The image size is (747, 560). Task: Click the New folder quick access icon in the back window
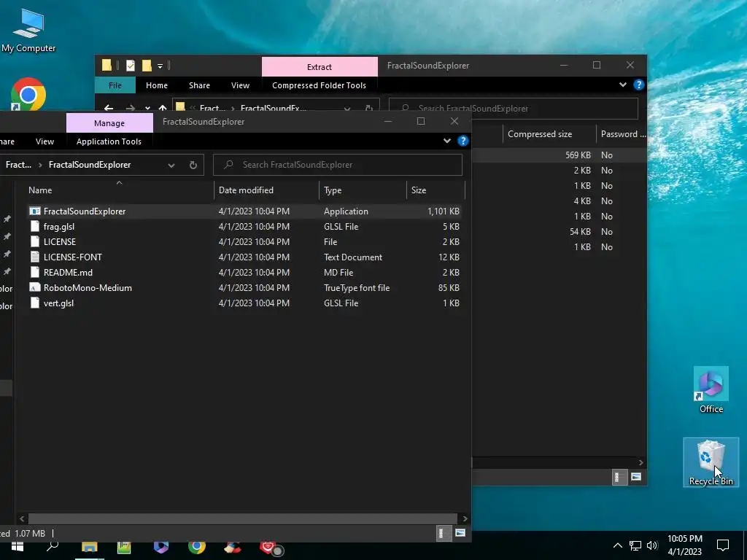(x=147, y=66)
